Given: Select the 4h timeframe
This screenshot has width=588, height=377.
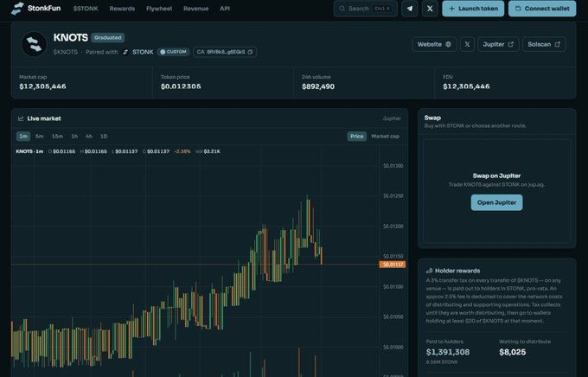Looking at the screenshot, I should (89, 136).
